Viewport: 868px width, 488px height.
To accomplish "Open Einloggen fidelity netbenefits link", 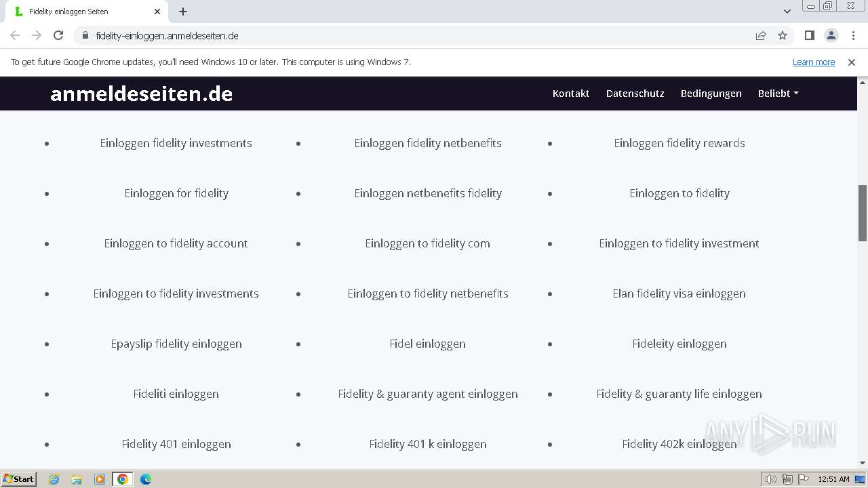I will [428, 143].
